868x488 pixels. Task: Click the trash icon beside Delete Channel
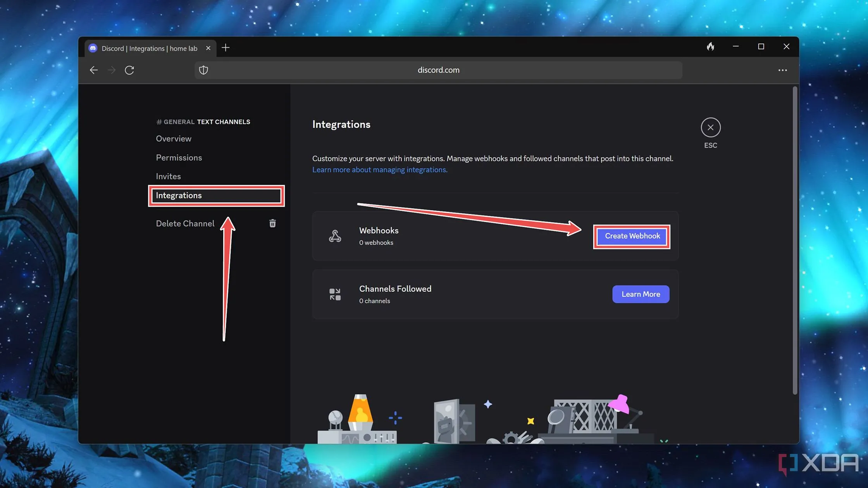tap(272, 223)
